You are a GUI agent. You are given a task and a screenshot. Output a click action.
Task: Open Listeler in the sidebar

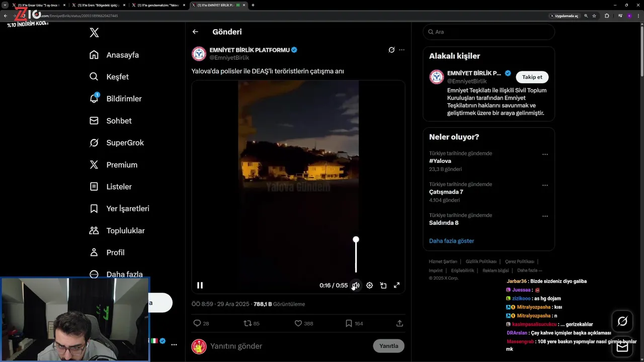[x=111, y=187]
